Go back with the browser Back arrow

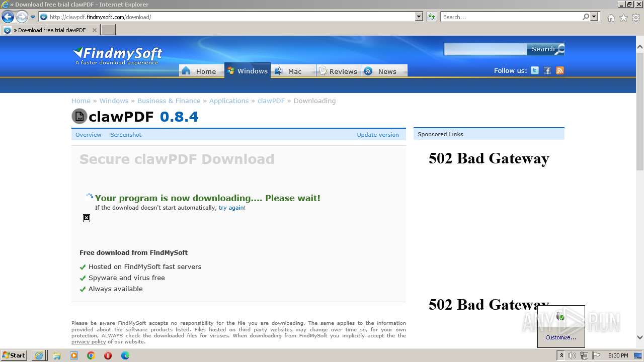point(8,17)
